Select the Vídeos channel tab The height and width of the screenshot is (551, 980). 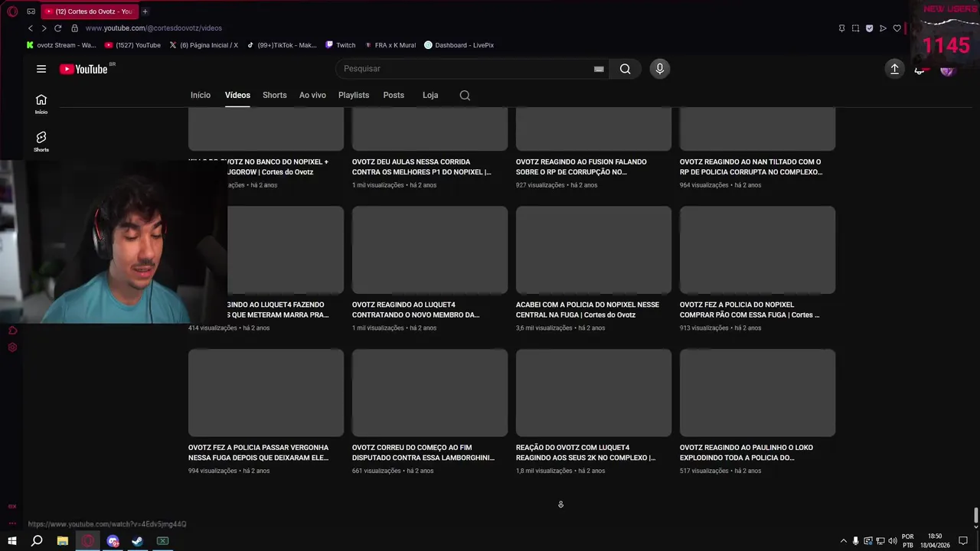coord(237,96)
